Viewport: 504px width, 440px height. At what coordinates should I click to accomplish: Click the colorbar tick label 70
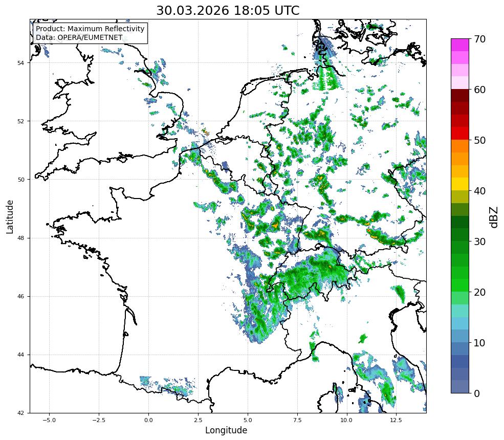pos(479,39)
